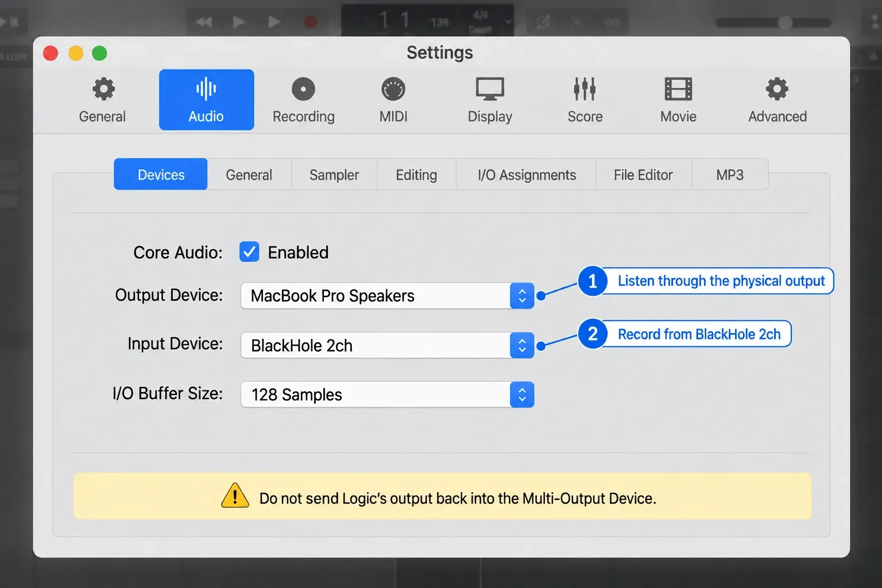Select the Audio waveform pane

click(x=206, y=100)
